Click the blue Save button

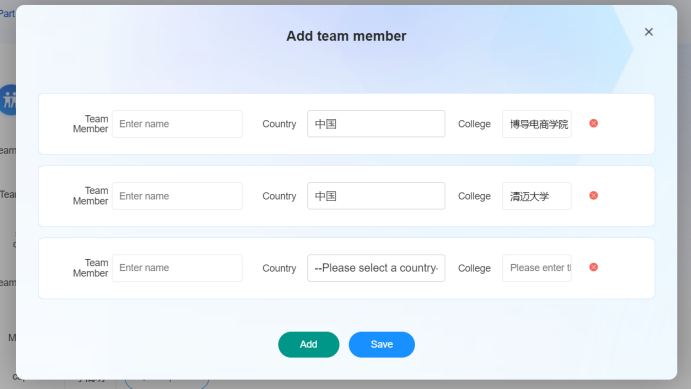[382, 345]
